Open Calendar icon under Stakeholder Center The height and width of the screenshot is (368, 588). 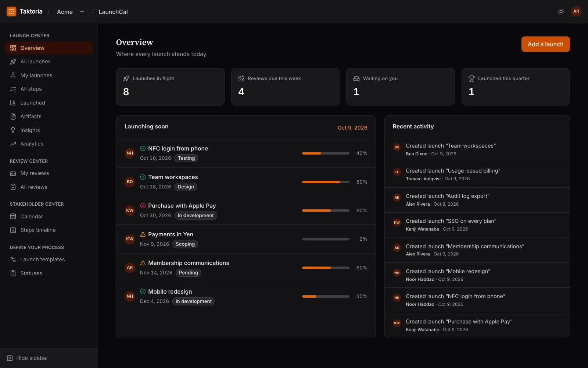click(x=13, y=216)
